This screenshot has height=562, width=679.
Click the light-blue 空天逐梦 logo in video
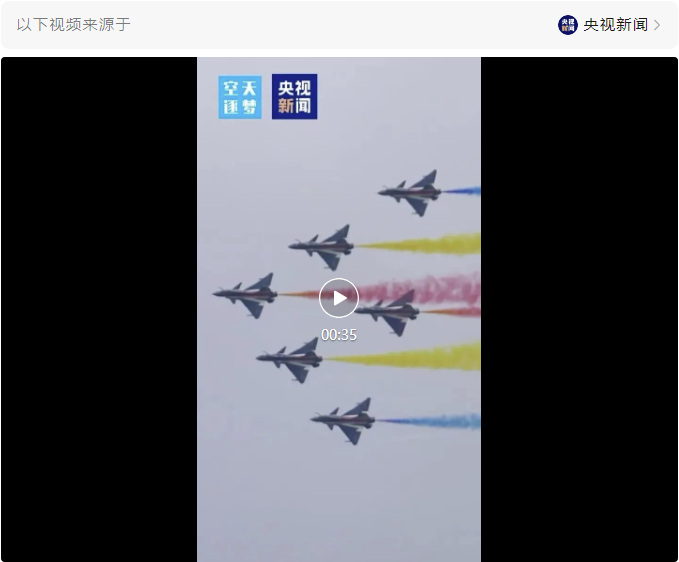(x=240, y=97)
